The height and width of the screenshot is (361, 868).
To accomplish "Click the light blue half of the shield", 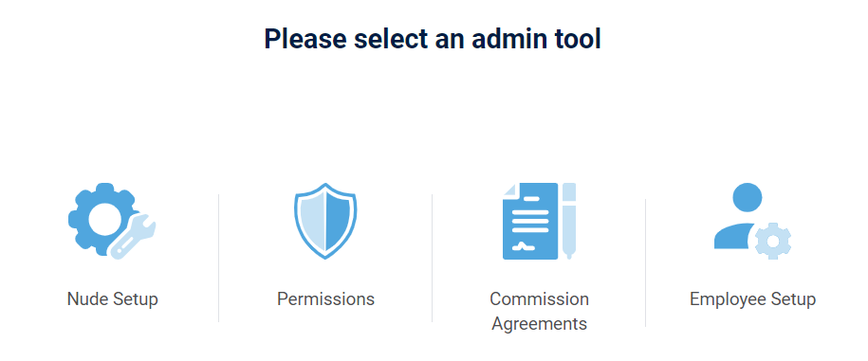I will tap(312, 220).
